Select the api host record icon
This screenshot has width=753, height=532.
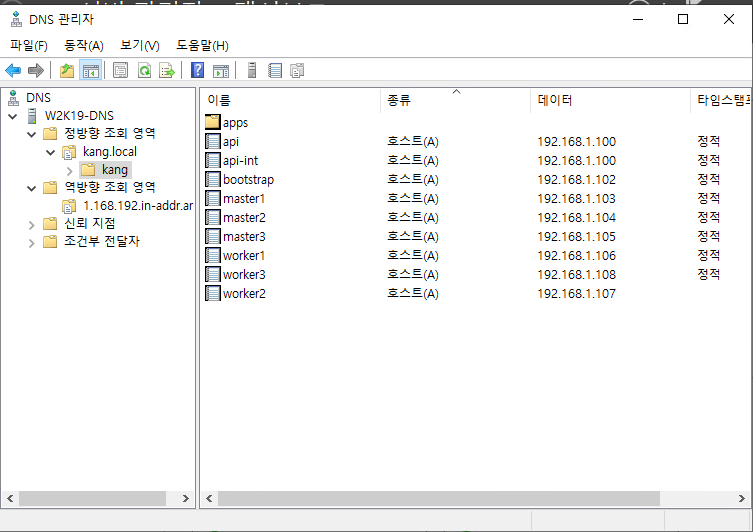(x=213, y=141)
